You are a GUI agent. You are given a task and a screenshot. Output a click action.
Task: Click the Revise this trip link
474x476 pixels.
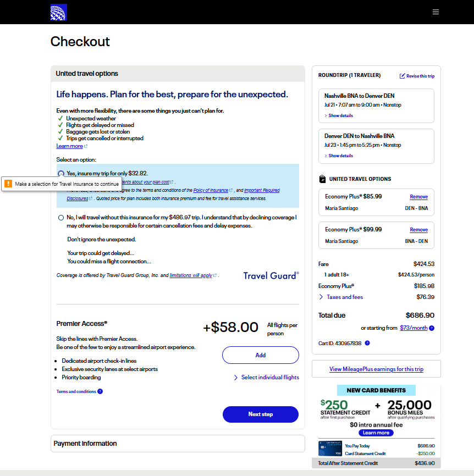(420, 76)
